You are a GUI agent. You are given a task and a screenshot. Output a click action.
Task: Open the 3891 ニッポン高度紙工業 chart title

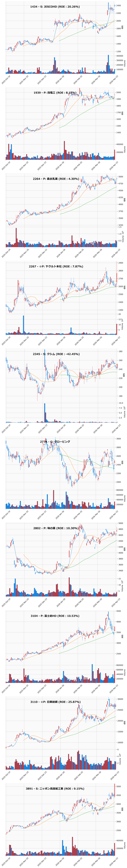[x=55, y=789]
